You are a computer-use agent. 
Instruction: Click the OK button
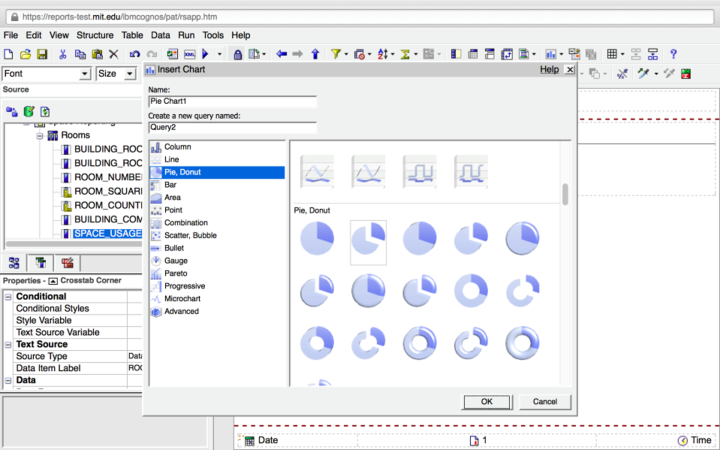(486, 401)
